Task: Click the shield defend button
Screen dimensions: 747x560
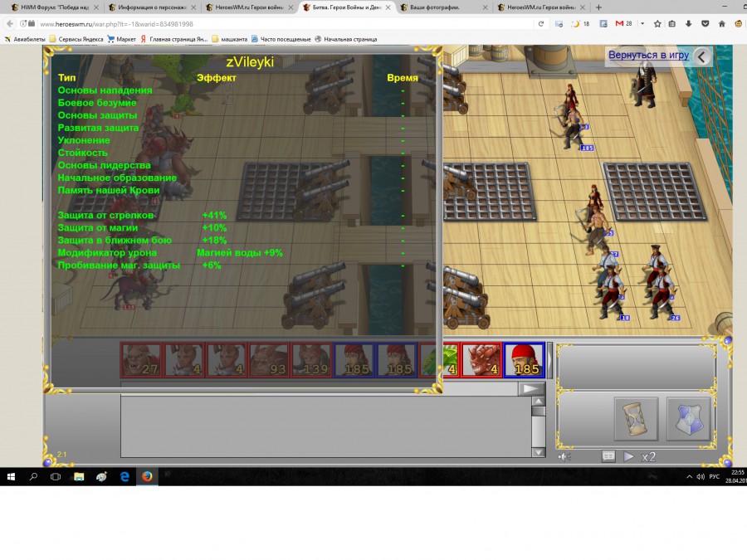Action: pyautogui.click(x=689, y=419)
